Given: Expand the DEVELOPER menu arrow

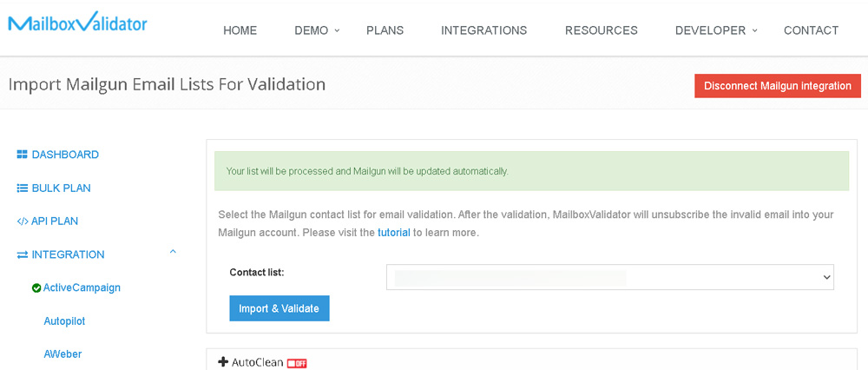Looking at the screenshot, I should pos(754,31).
